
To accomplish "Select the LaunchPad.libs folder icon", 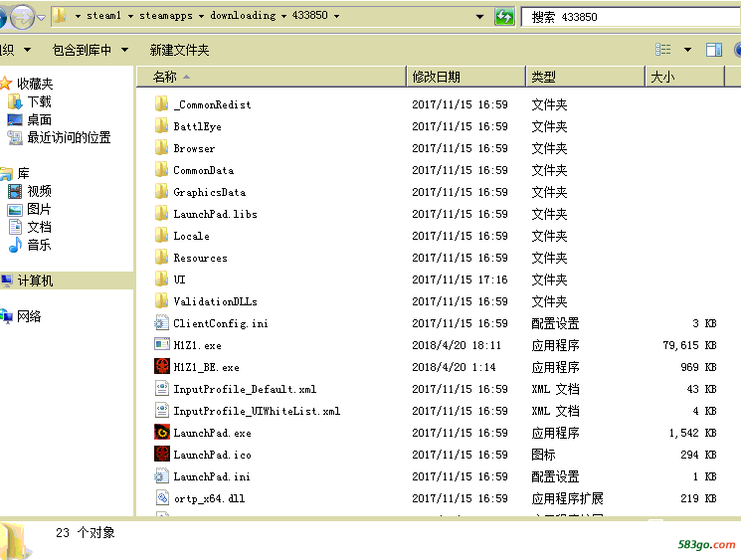I will [161, 214].
